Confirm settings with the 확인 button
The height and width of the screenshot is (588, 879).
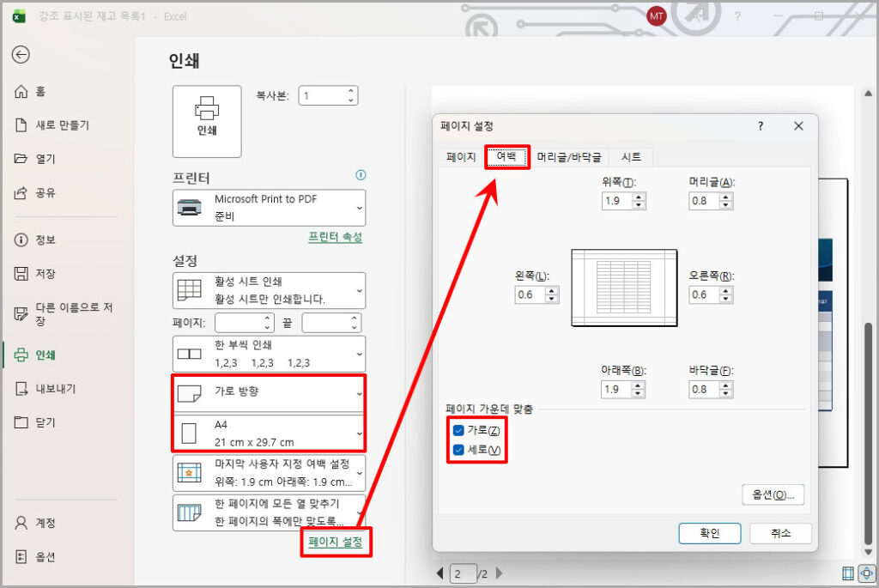tap(709, 533)
